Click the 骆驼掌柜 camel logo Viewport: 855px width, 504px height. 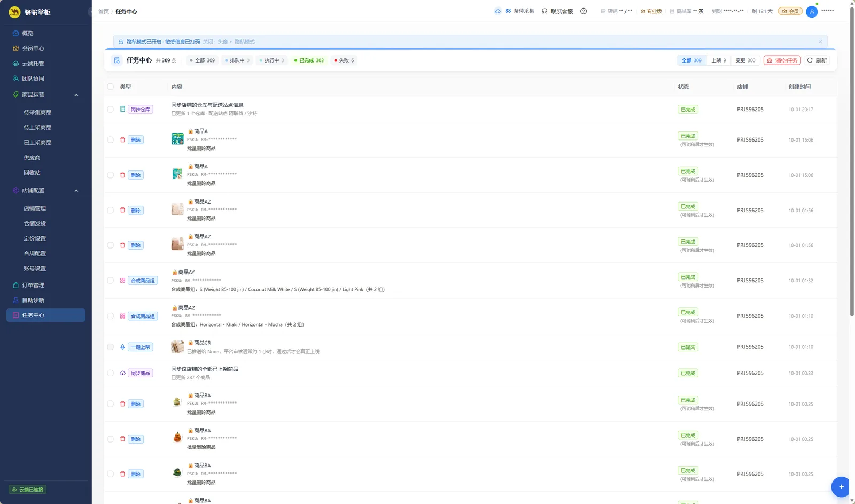click(15, 12)
